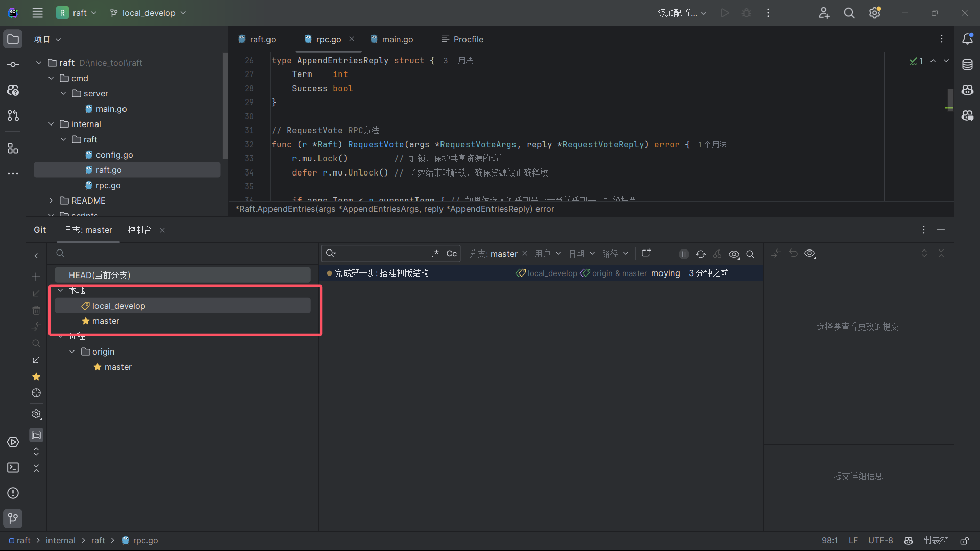Select the Log: master tab
The width and height of the screenshot is (980, 551).
click(88, 230)
